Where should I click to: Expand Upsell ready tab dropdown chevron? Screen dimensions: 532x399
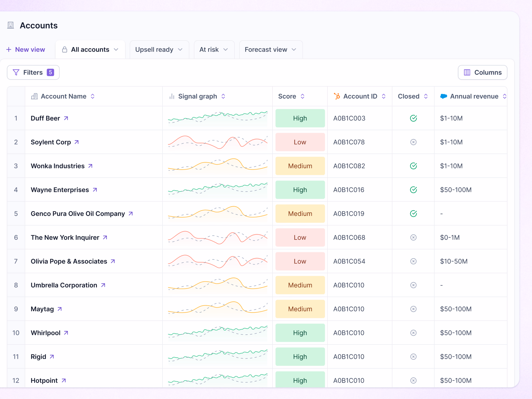pyautogui.click(x=180, y=49)
